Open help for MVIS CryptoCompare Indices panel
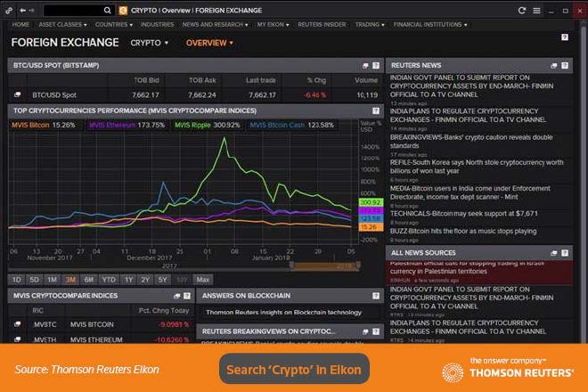This screenshot has width=588, height=392. pos(187,296)
